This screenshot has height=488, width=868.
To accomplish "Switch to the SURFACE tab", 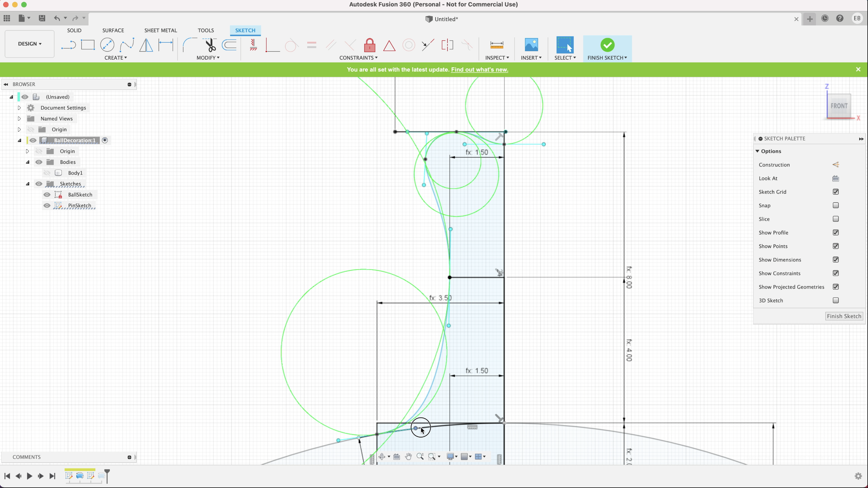I will (x=113, y=30).
